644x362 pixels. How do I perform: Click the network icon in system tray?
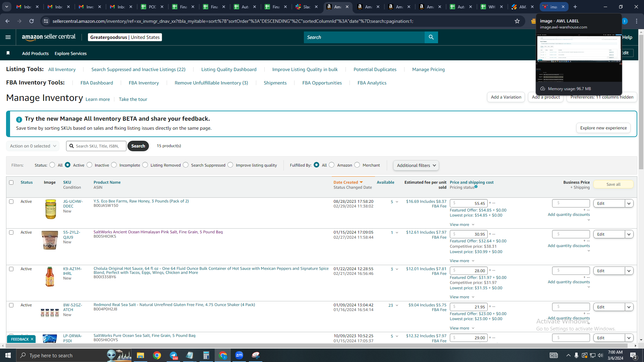click(x=593, y=355)
